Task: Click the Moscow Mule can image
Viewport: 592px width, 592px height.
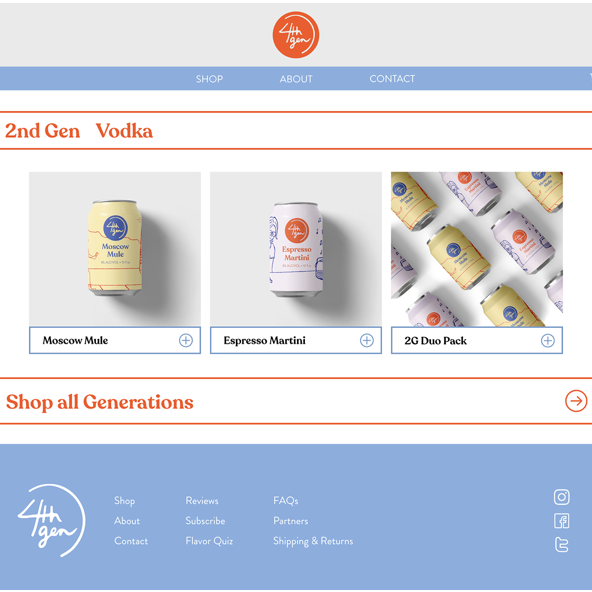Action: [x=115, y=249]
